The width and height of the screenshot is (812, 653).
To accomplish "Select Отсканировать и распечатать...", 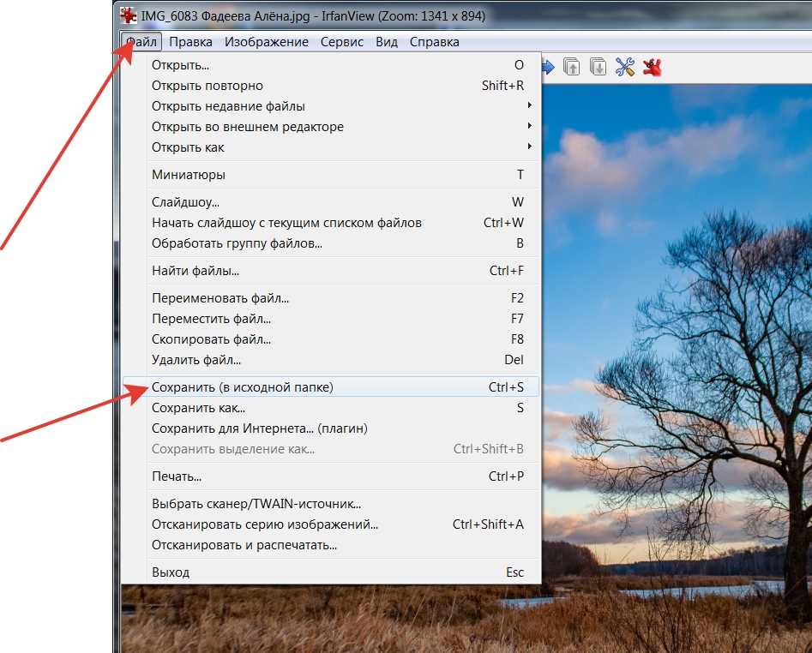I will pos(331,545).
